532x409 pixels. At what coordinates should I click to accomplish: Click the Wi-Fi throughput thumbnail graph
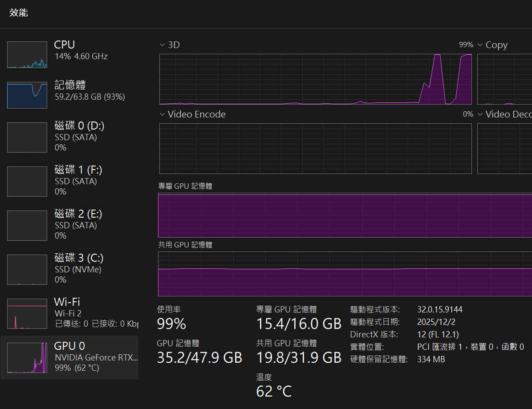pyautogui.click(x=27, y=314)
